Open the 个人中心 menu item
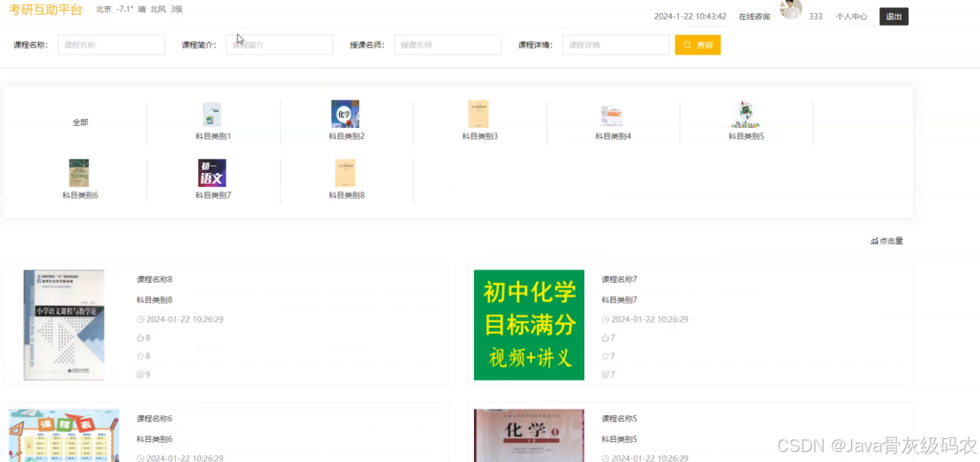The width and height of the screenshot is (980, 462). pyautogui.click(x=851, y=16)
